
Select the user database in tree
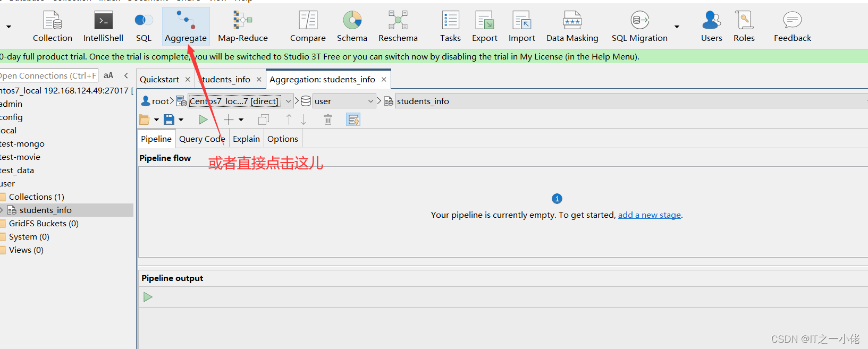click(x=7, y=183)
